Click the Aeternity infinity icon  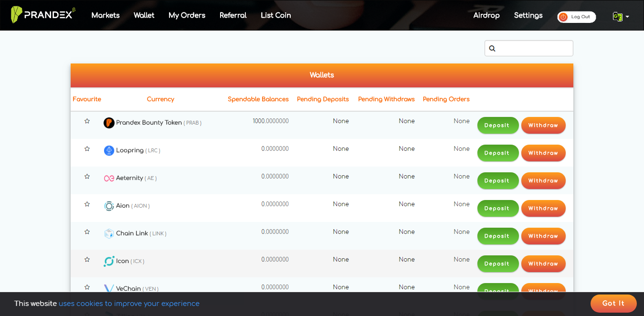coord(109,178)
